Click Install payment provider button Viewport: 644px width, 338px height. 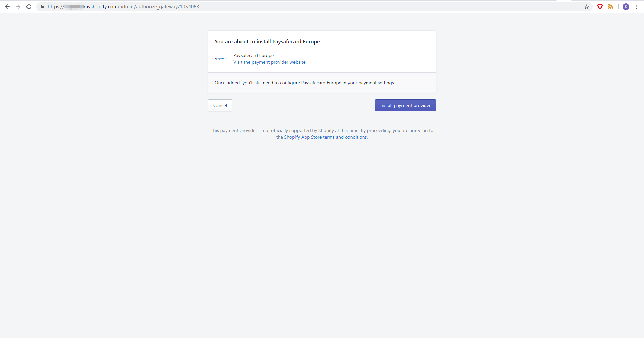coord(405,105)
